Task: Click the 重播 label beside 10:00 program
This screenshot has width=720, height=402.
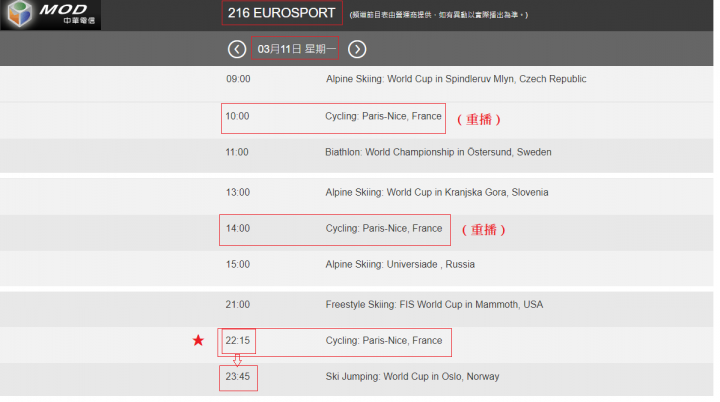Action: tap(479, 119)
